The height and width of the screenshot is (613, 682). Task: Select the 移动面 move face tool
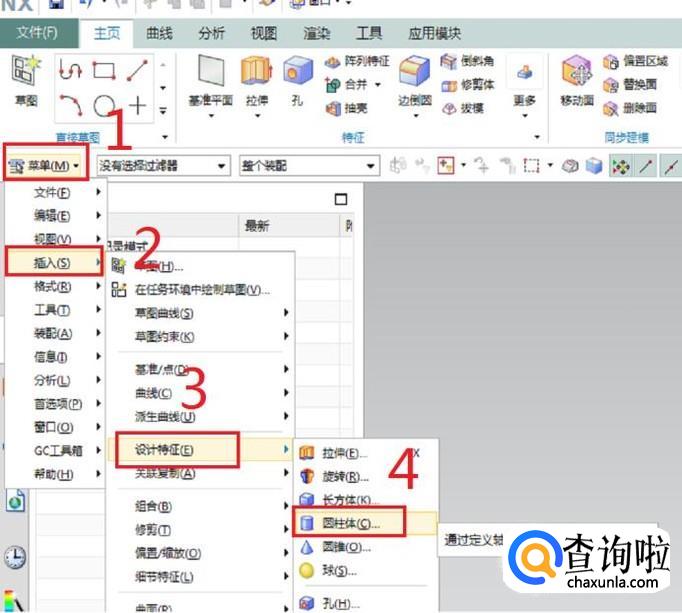click(x=577, y=77)
